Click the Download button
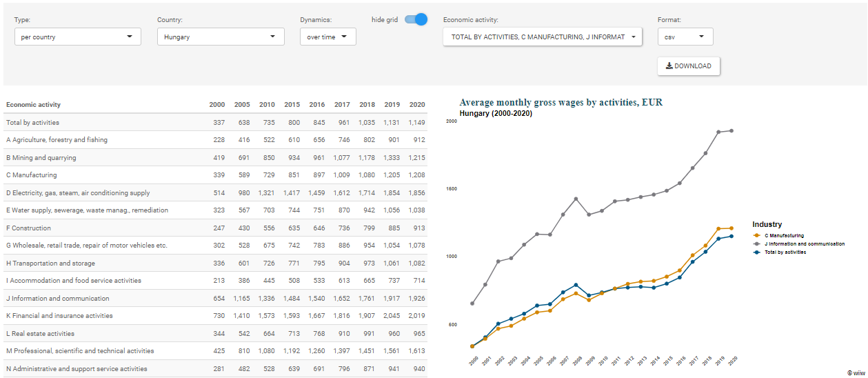868x378 pixels. click(x=688, y=66)
